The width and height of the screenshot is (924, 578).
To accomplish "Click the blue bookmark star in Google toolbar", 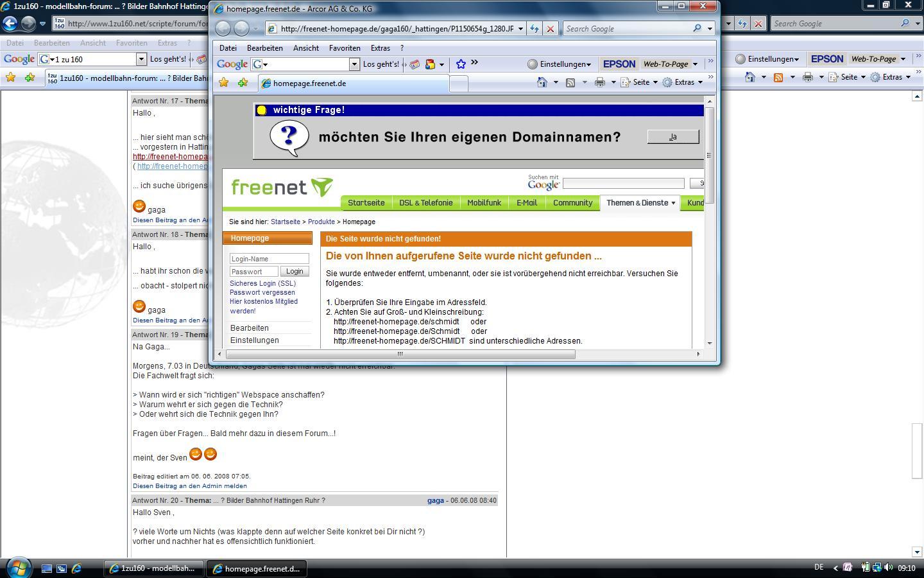I will point(461,64).
